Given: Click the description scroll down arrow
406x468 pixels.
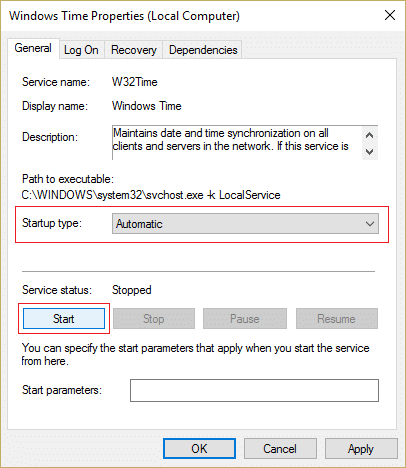Looking at the screenshot, I should pyautogui.click(x=369, y=152).
